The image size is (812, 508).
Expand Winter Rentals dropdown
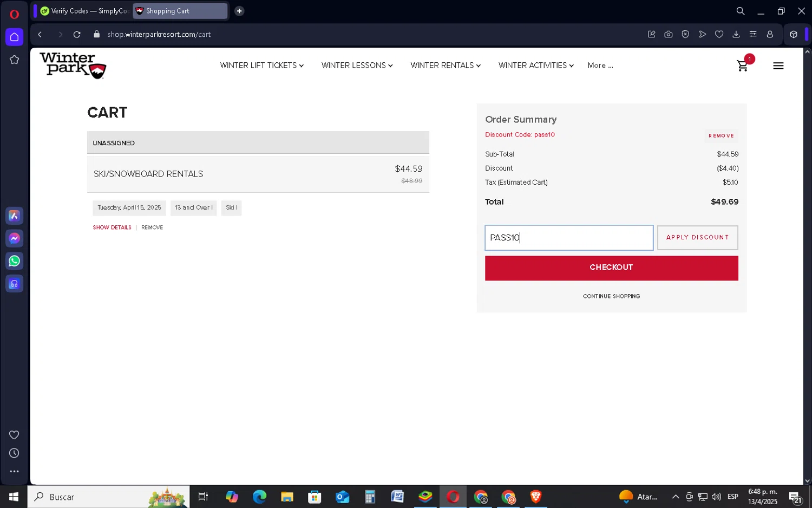pos(446,66)
